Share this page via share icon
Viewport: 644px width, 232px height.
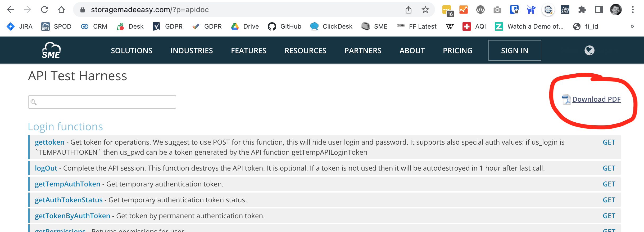pyautogui.click(x=409, y=10)
